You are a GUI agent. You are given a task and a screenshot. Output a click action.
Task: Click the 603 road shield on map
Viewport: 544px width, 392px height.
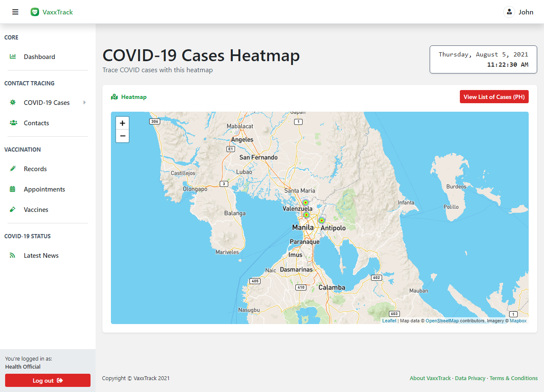click(x=394, y=313)
